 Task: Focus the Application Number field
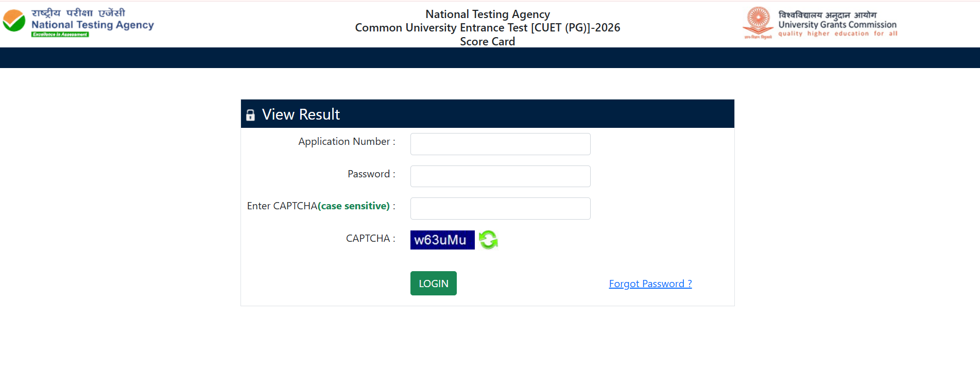pyautogui.click(x=500, y=144)
